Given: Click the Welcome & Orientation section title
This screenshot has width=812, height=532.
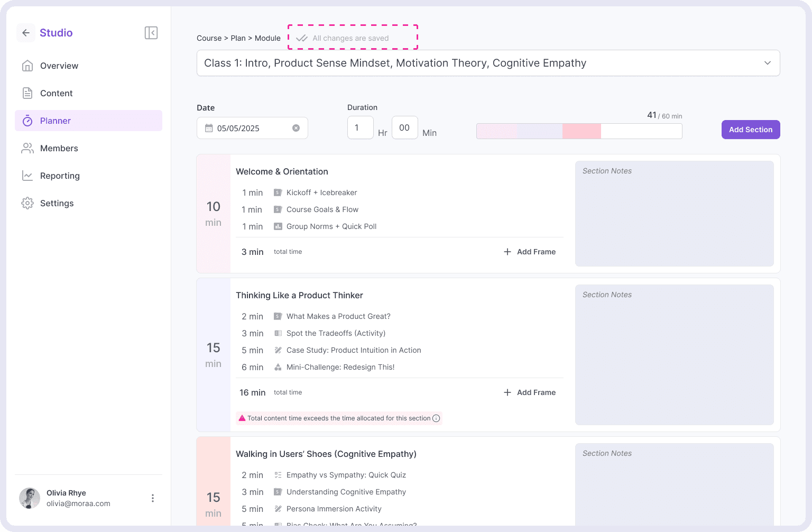Looking at the screenshot, I should (282, 171).
